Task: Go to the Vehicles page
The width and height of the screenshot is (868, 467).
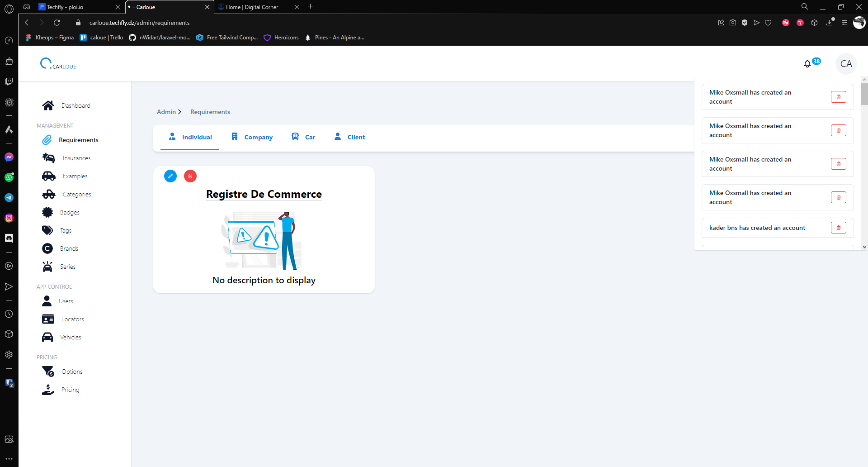Action: (x=71, y=337)
